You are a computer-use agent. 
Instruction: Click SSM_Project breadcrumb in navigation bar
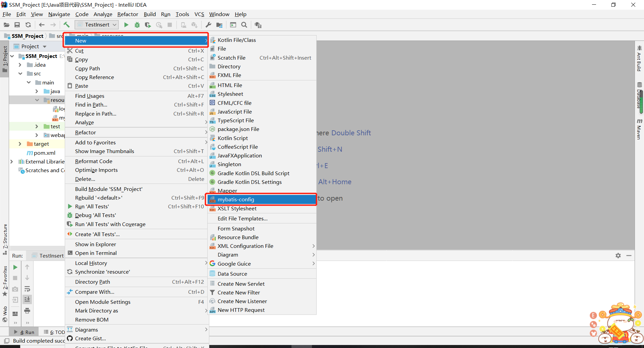tap(24, 36)
